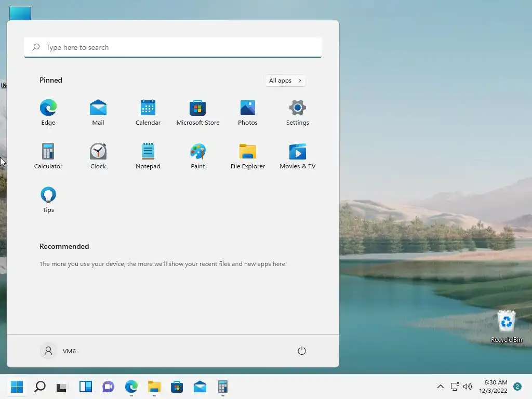Image resolution: width=532 pixels, height=399 pixels.
Task: Open Mail on the taskbar
Action: [200, 387]
